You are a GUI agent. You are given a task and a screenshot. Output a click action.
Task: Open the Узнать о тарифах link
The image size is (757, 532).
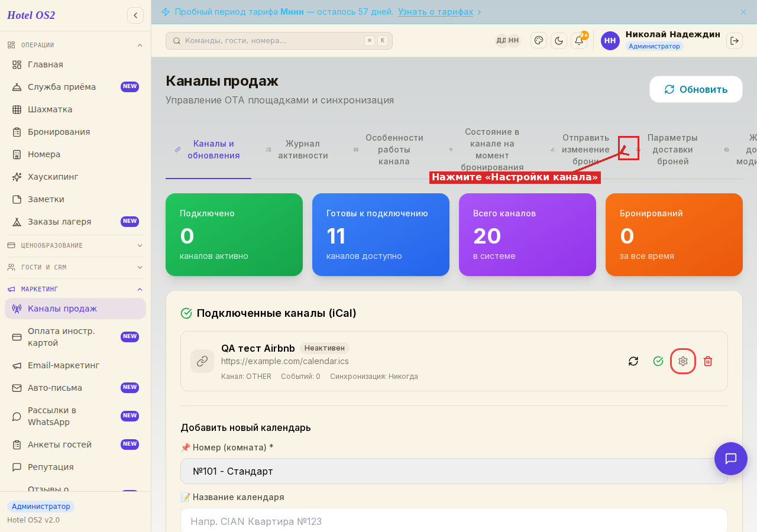click(436, 12)
